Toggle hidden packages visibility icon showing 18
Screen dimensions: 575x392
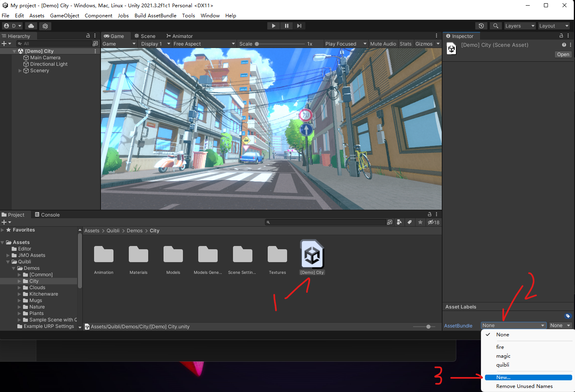pyautogui.click(x=434, y=222)
